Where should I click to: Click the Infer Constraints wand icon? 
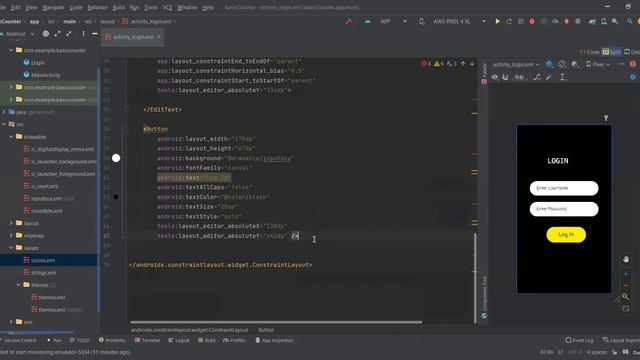pos(549,77)
